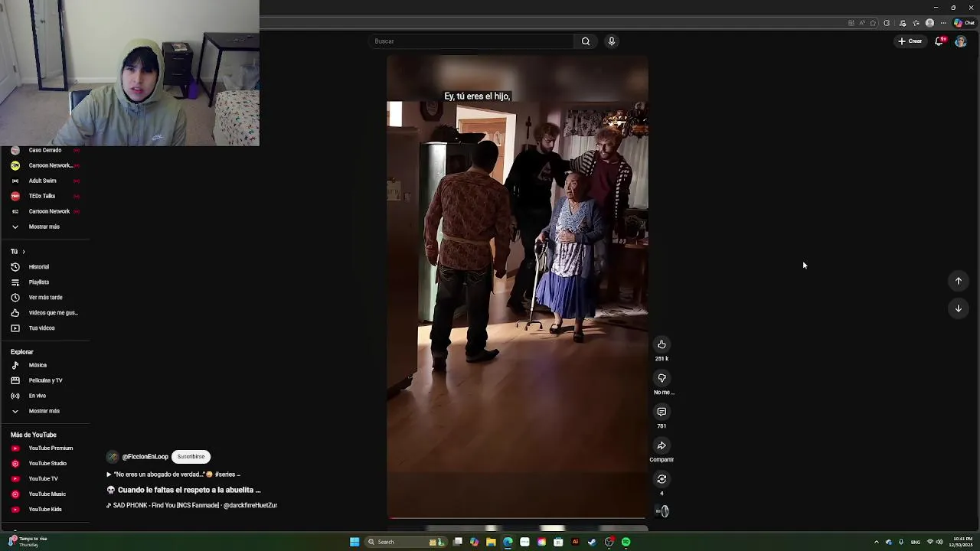Open the remix icon for the short
980x551 pixels.
coord(661,479)
